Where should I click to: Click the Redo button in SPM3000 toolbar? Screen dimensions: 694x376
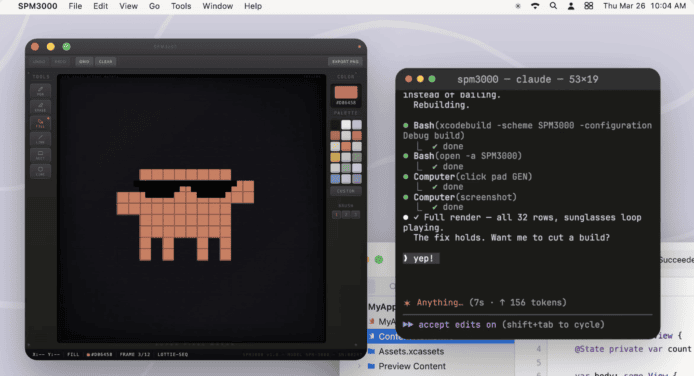click(x=60, y=61)
